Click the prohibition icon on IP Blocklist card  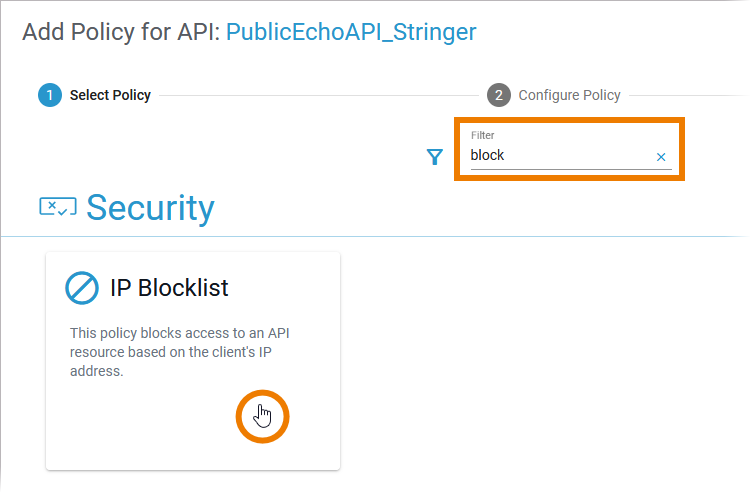(x=82, y=288)
